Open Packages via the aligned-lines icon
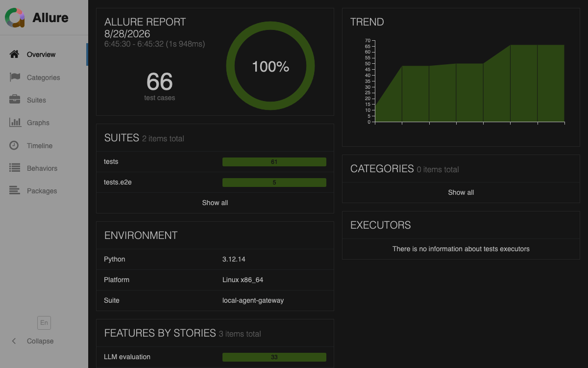 pyautogui.click(x=15, y=190)
